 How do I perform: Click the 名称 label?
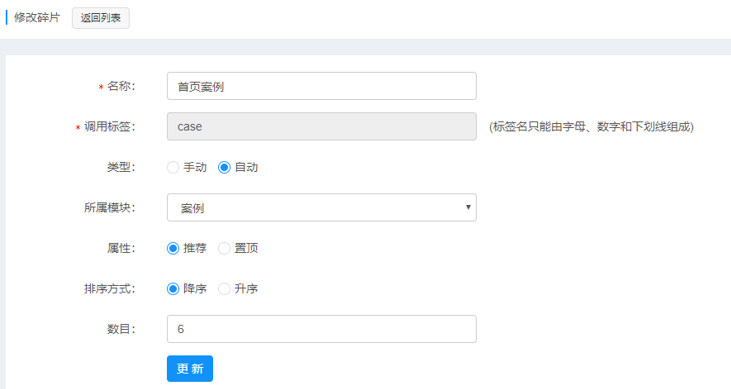click(x=121, y=86)
